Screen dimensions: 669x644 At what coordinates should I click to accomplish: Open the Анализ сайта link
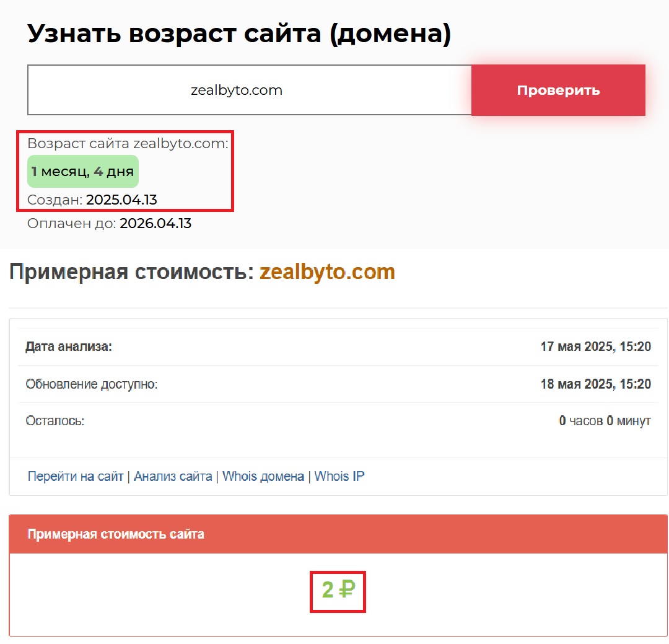pyautogui.click(x=173, y=477)
